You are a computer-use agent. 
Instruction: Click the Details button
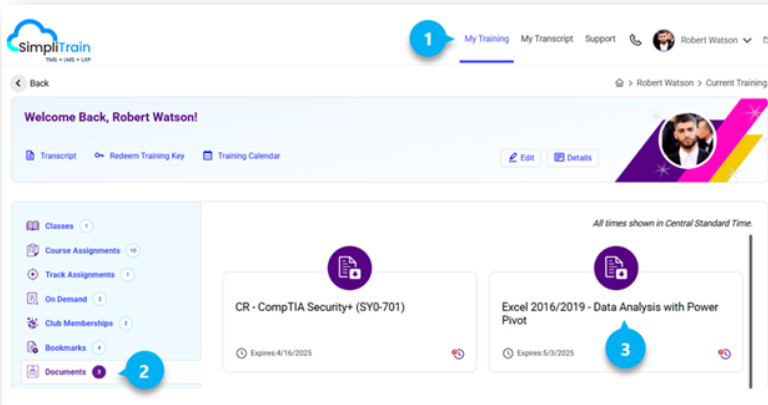tap(572, 157)
